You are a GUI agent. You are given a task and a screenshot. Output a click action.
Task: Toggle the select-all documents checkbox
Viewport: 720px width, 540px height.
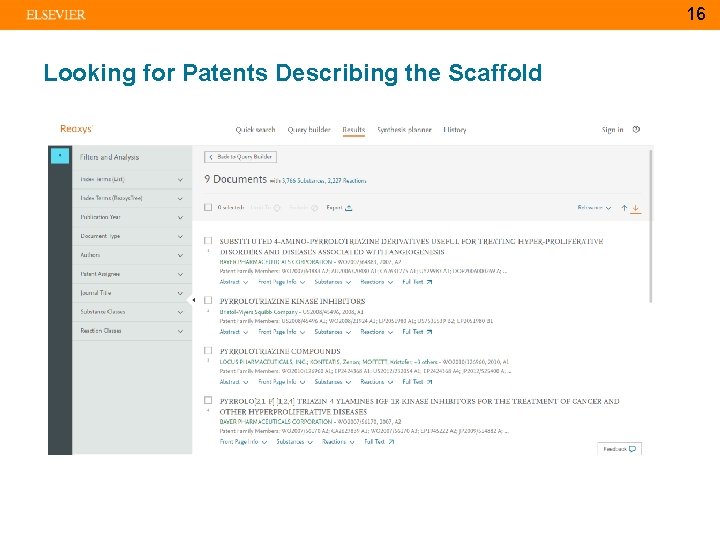point(208,207)
